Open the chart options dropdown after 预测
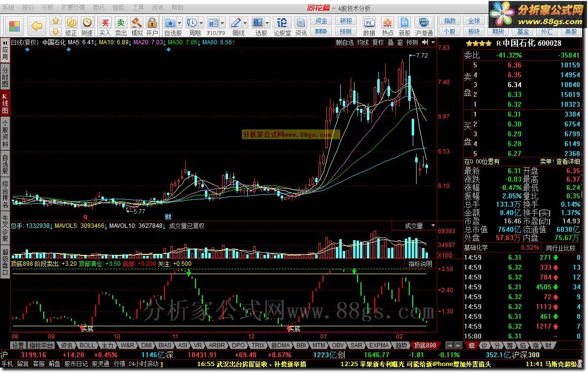Screen dimensions: 588x373 pos(433,43)
